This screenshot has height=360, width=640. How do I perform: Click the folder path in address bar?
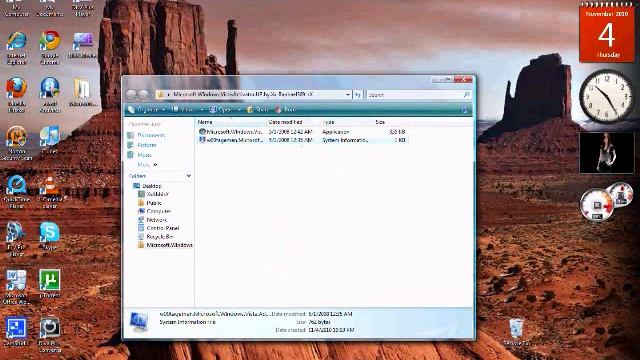coord(243,95)
